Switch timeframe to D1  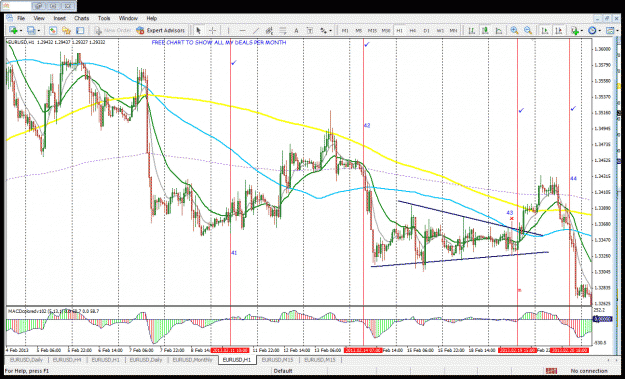point(426,30)
